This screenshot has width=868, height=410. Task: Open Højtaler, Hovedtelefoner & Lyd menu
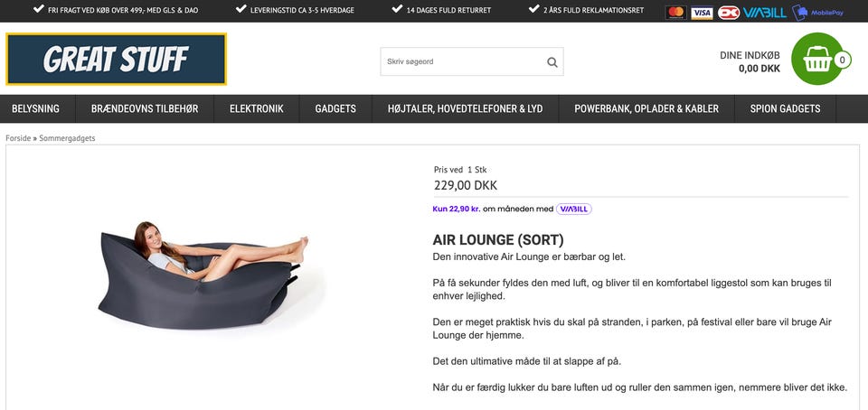[465, 109]
